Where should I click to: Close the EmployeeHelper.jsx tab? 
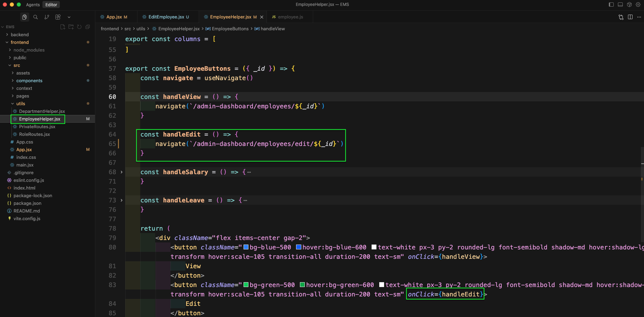(x=262, y=17)
